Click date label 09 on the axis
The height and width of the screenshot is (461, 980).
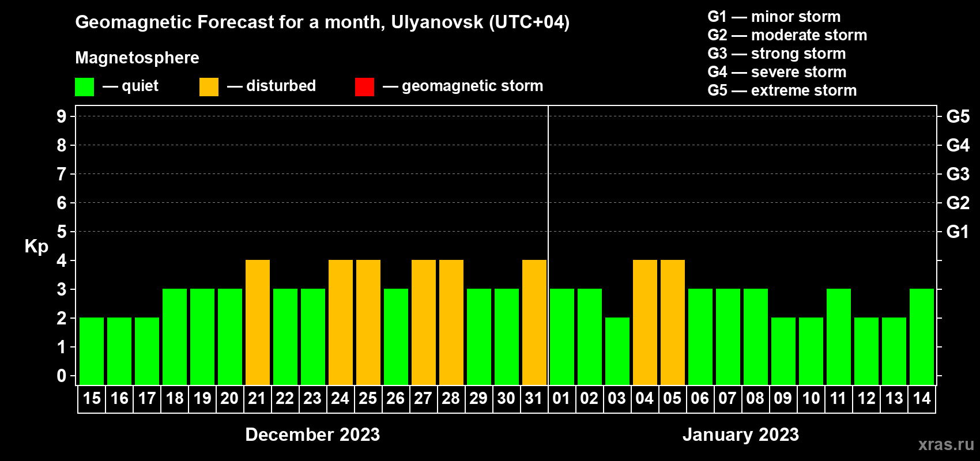pyautogui.click(x=783, y=399)
